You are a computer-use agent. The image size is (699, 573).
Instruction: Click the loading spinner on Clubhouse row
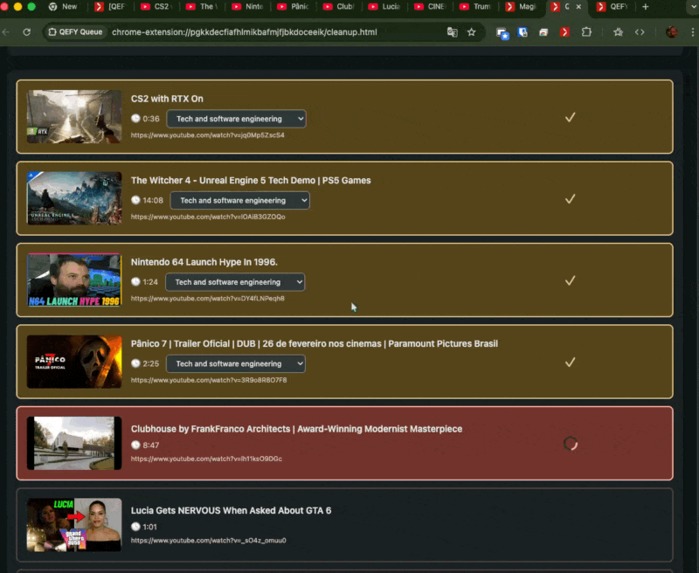[570, 443]
